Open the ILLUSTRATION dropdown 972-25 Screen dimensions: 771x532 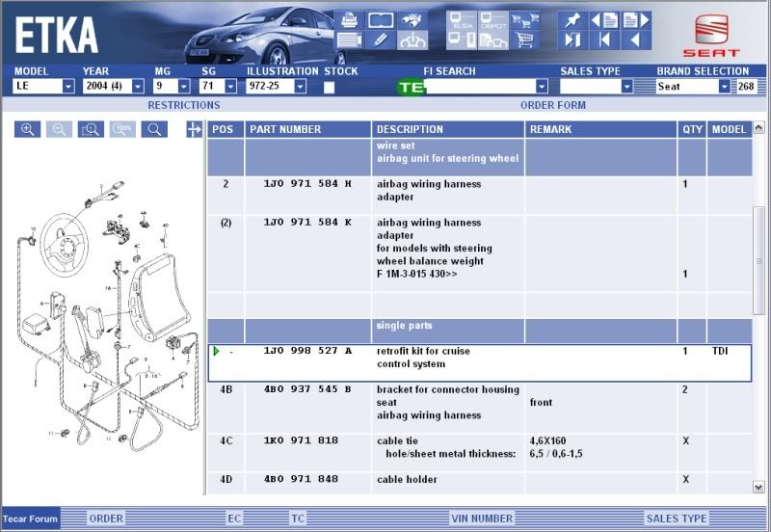300,86
